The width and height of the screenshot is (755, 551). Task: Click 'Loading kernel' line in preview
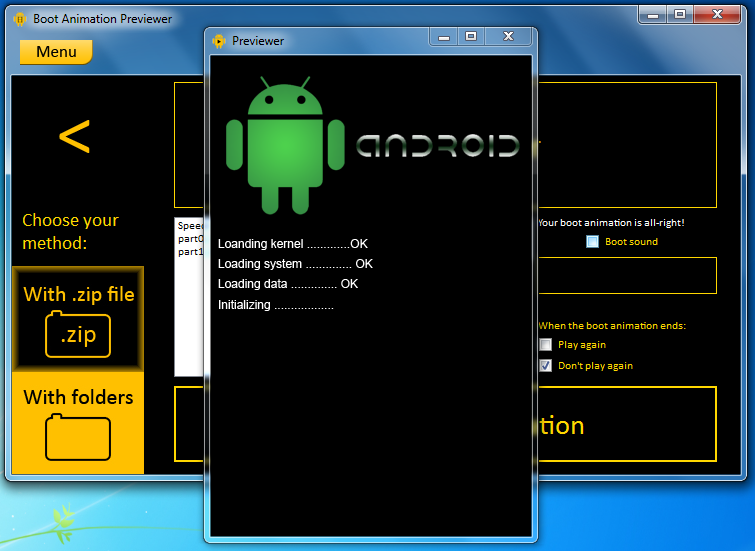pos(293,244)
